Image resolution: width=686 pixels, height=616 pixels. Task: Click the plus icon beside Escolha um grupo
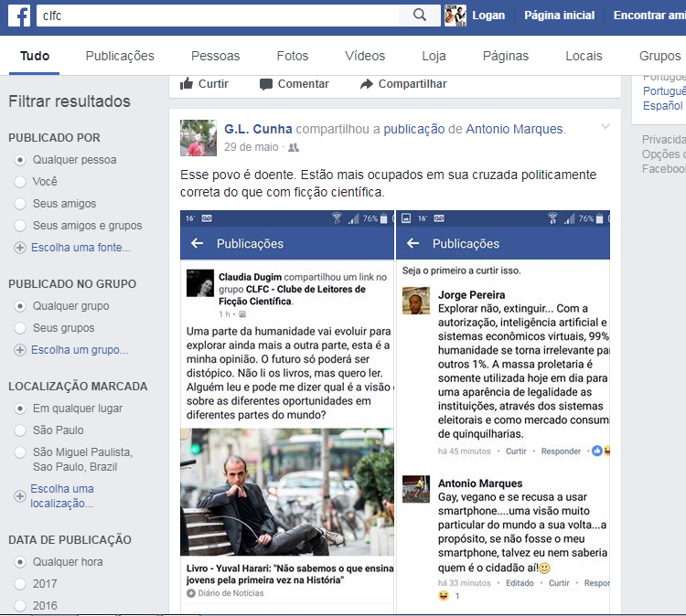coord(20,350)
